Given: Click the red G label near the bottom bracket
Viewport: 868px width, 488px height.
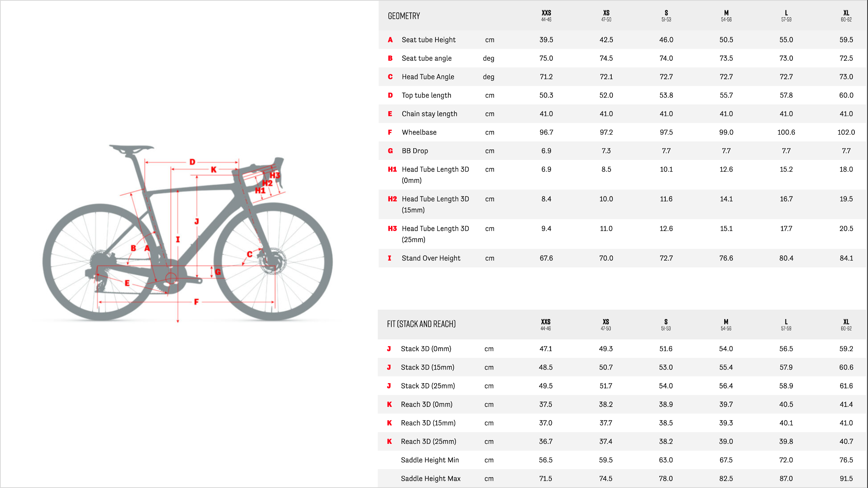Looking at the screenshot, I should [218, 272].
